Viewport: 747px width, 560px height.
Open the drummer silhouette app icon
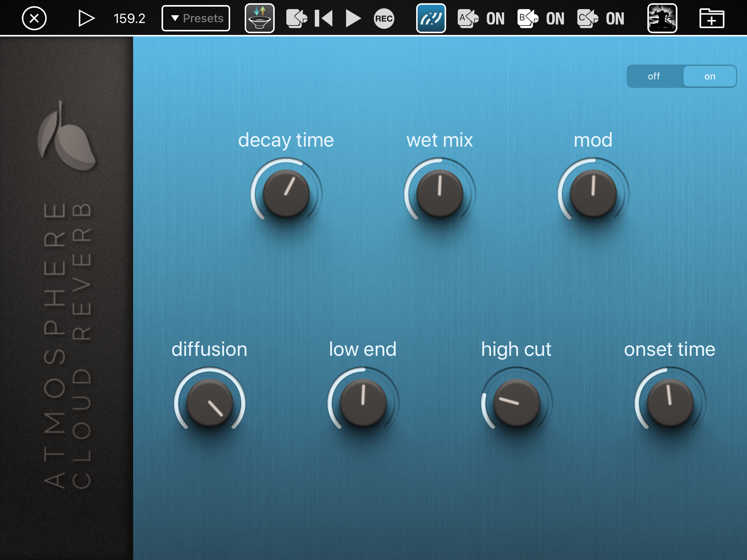(662, 18)
